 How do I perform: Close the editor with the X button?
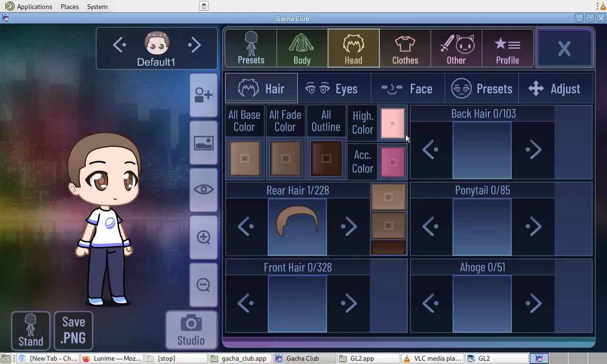[564, 48]
